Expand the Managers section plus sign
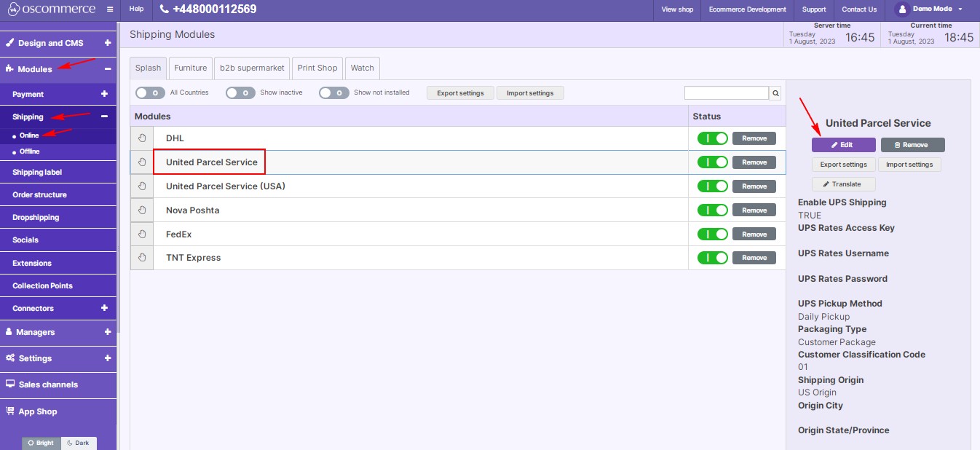This screenshot has width=980, height=450. [108, 331]
